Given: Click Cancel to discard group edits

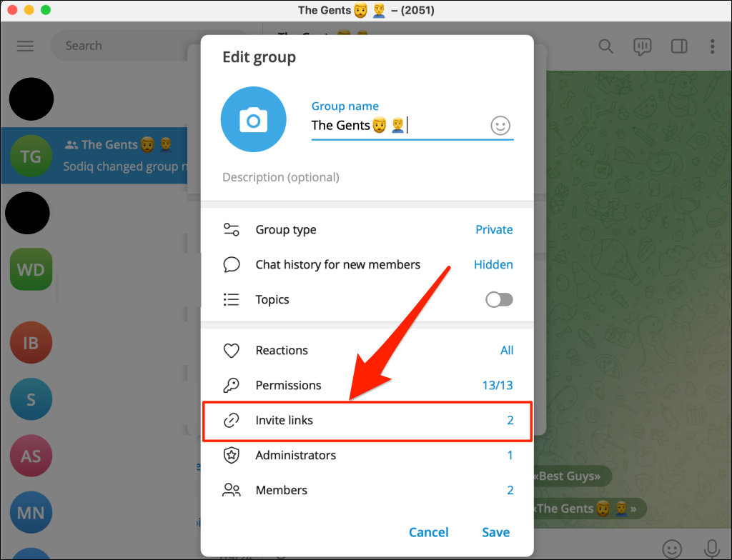Looking at the screenshot, I should [x=428, y=532].
